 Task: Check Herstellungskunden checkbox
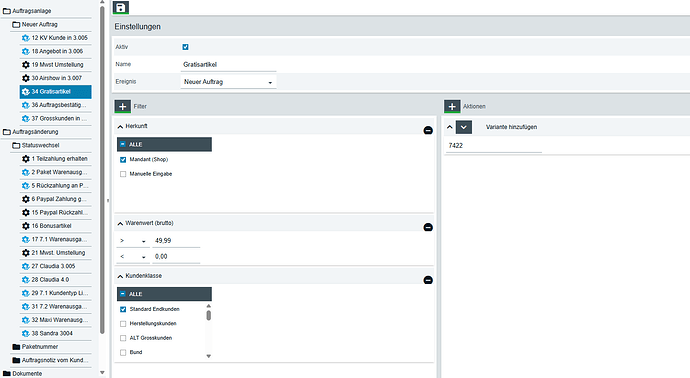tap(123, 323)
